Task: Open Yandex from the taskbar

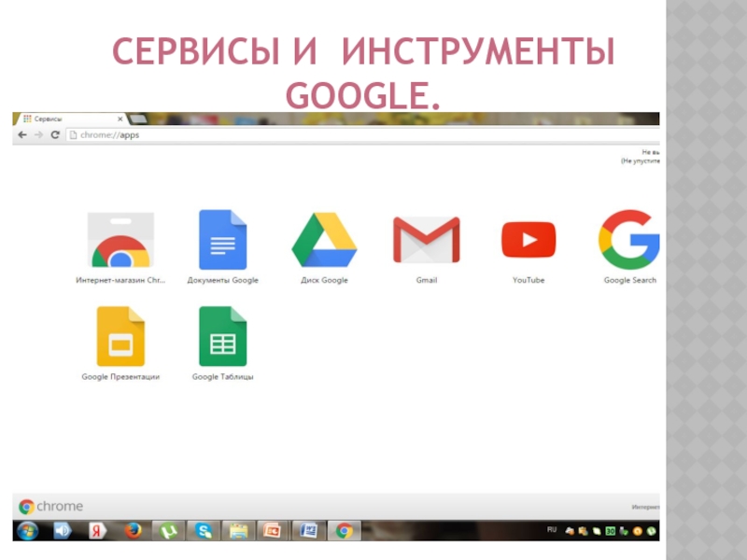Action: [x=97, y=530]
